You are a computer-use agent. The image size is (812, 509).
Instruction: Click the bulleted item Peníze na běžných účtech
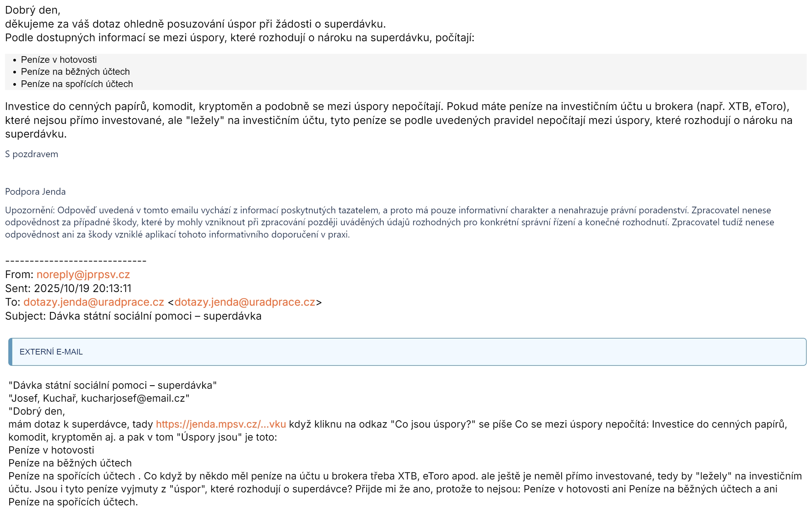point(75,72)
